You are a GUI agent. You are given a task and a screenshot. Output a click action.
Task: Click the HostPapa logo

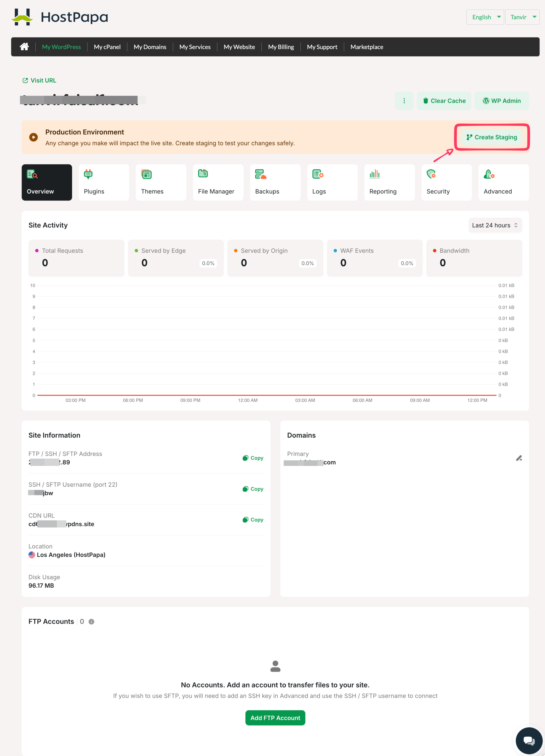[60, 17]
